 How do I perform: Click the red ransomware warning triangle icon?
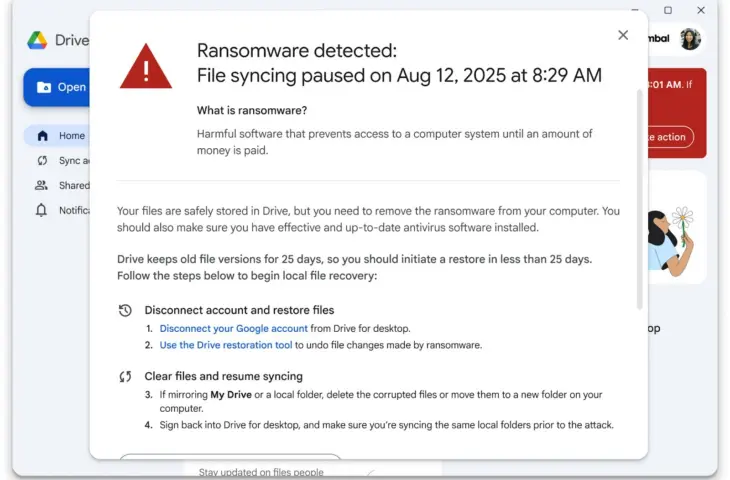(146, 66)
